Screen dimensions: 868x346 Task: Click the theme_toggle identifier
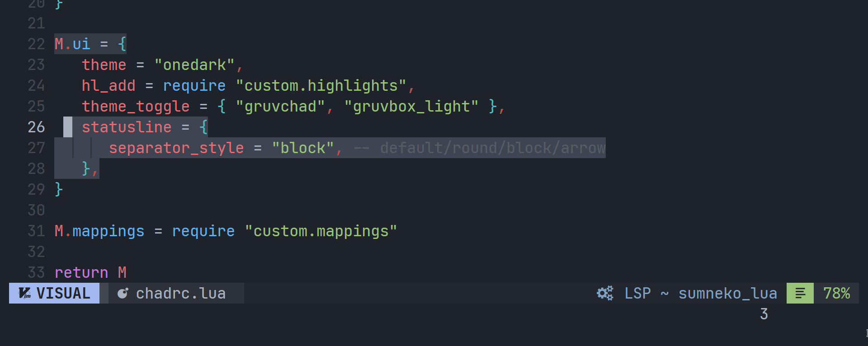136,106
